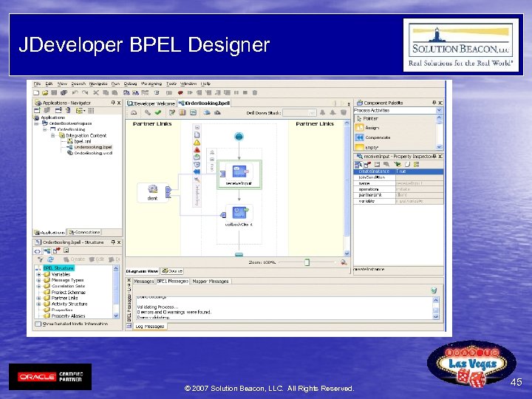Click the green Validate checkmark icon

click(x=158, y=112)
